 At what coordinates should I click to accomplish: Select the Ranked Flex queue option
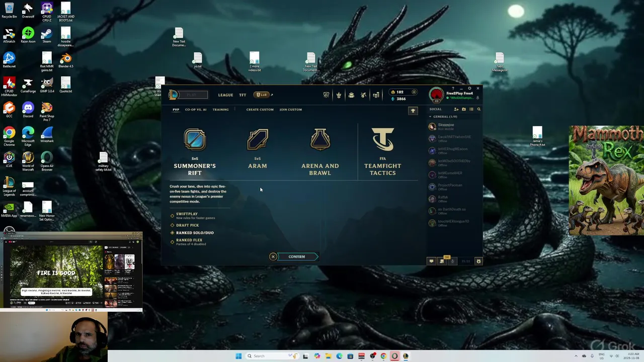click(189, 241)
